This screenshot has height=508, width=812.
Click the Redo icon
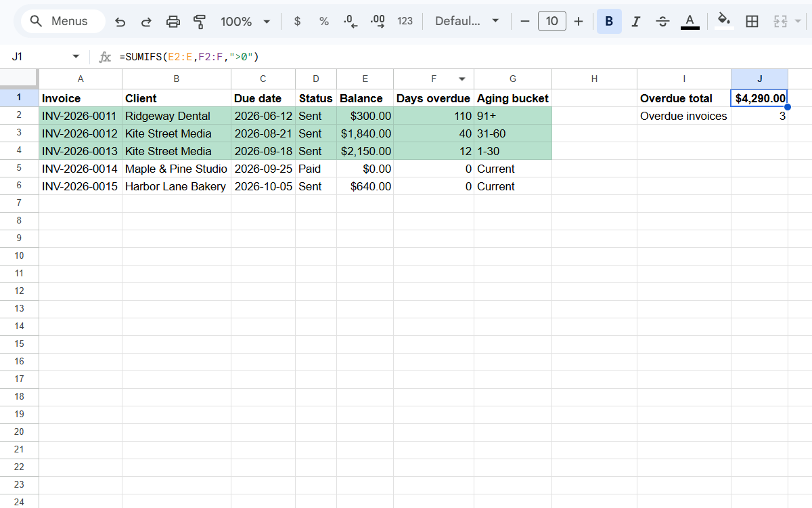(146, 22)
